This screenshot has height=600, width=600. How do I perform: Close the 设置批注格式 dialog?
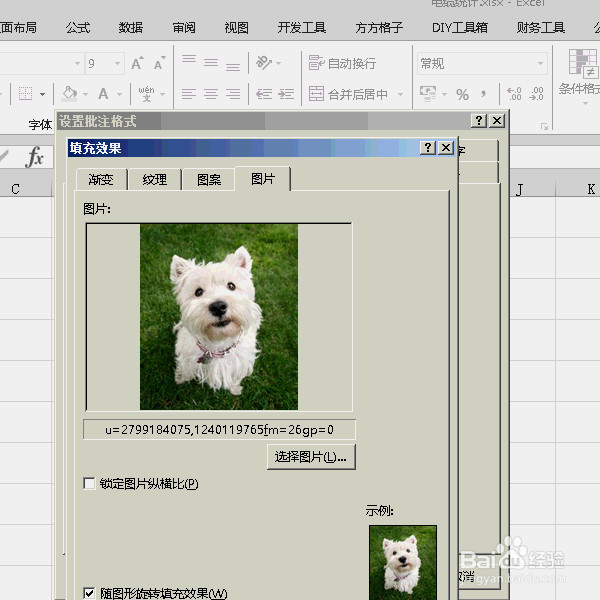[497, 121]
